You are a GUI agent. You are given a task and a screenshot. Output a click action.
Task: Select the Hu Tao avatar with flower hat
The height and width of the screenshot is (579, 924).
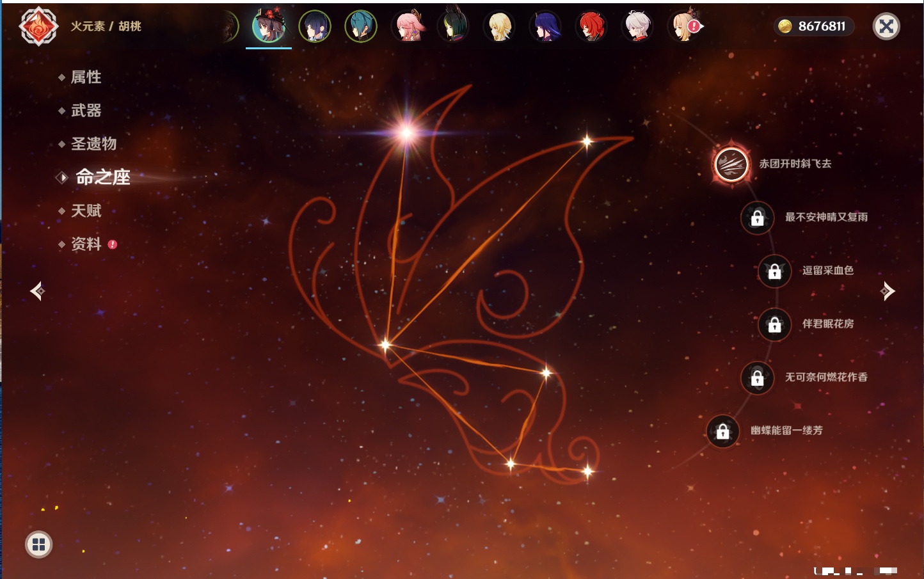click(269, 26)
